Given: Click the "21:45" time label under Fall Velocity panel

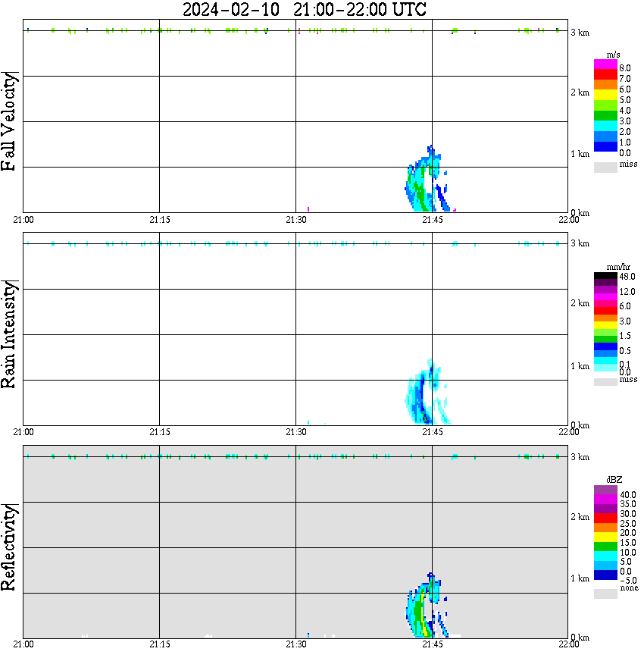Looking at the screenshot, I should tap(432, 220).
